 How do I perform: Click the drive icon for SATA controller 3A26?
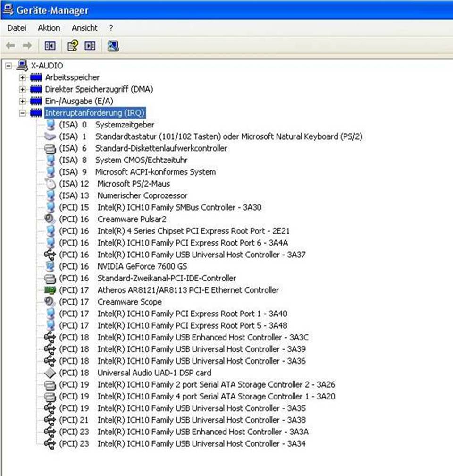click(x=50, y=385)
